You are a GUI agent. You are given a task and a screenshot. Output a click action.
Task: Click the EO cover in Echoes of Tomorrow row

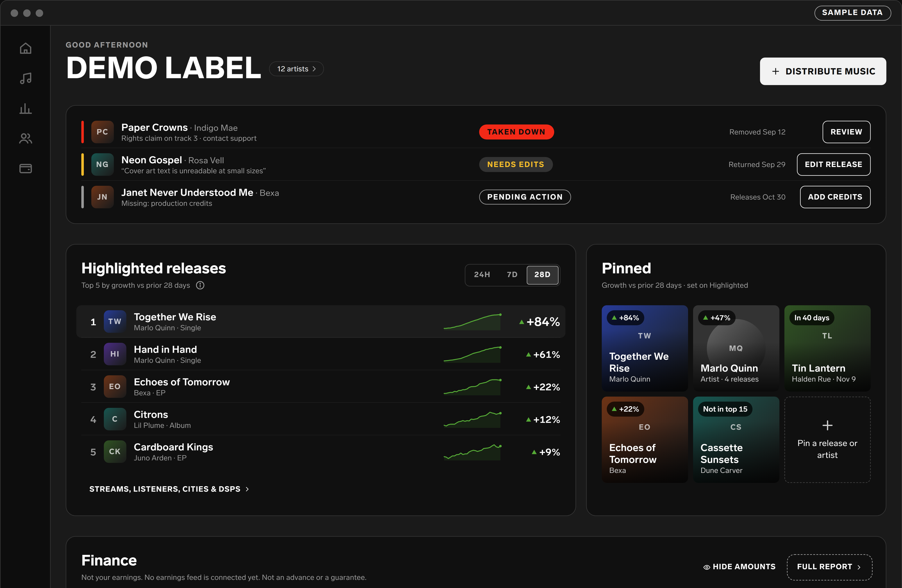pyautogui.click(x=115, y=387)
